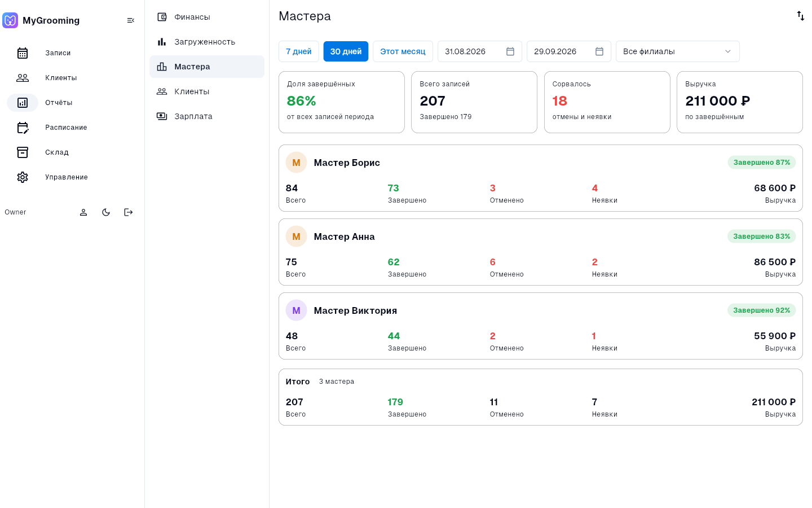Image resolution: width=812 pixels, height=508 pixels.
Task: Click the Мастер Борис name
Action: point(347,163)
